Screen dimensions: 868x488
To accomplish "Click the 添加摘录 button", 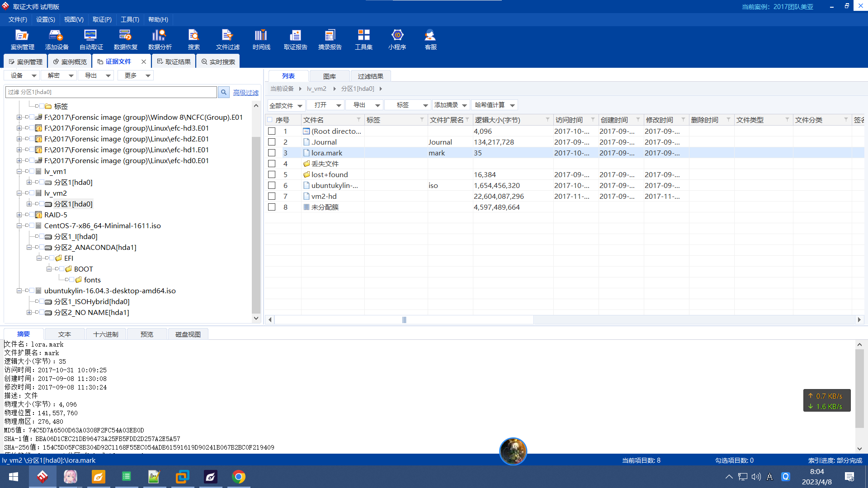I will point(451,105).
